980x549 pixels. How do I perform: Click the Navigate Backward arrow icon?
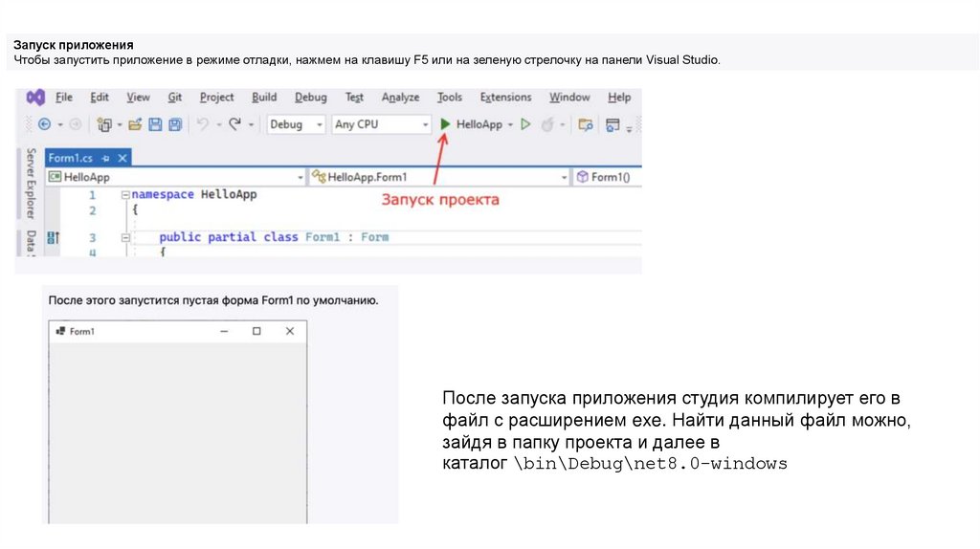pos(44,124)
